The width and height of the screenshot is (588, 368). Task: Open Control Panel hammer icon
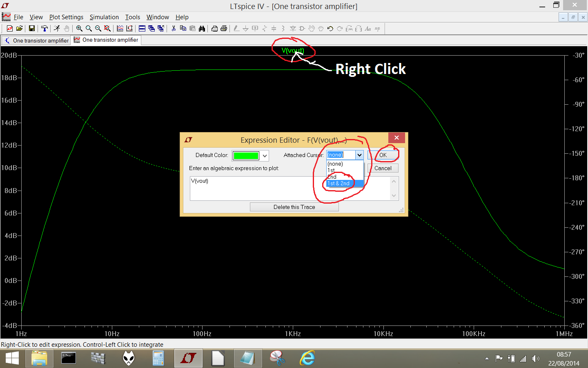45,29
